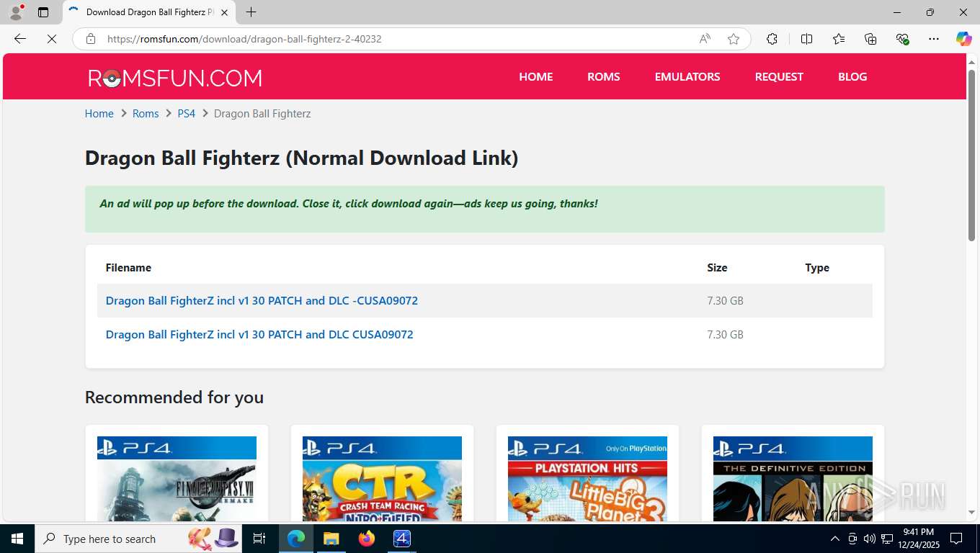980x553 pixels.
Task: Open the Collections icon in toolbar
Action: pos(870,39)
